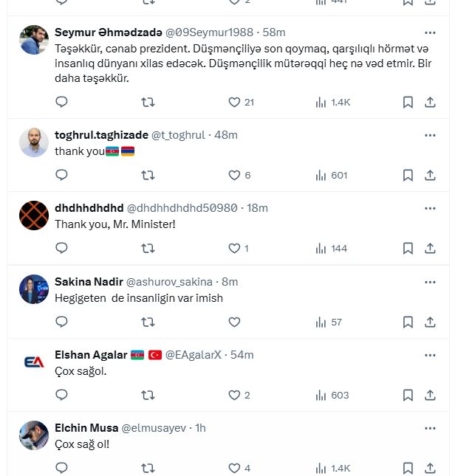Open Seymur Əhmədzadə's profile picture

point(34,40)
